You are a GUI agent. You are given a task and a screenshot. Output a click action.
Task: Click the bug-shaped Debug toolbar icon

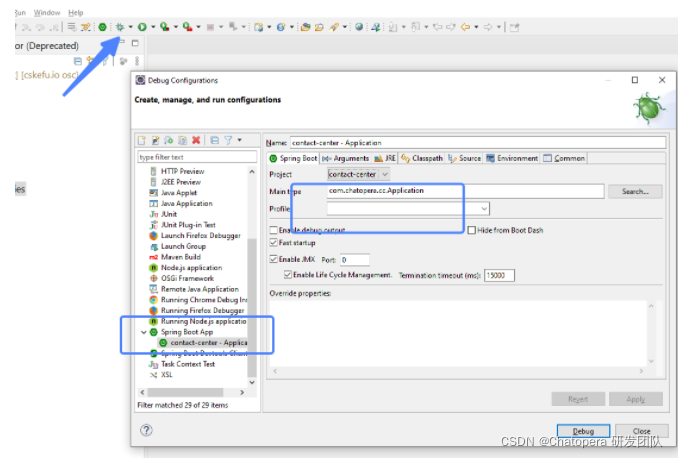pos(120,27)
